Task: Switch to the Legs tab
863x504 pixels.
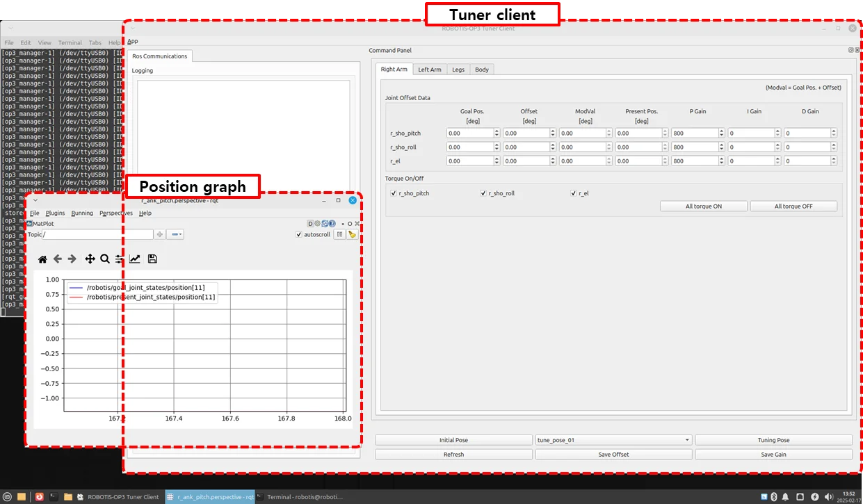Action: (458, 70)
